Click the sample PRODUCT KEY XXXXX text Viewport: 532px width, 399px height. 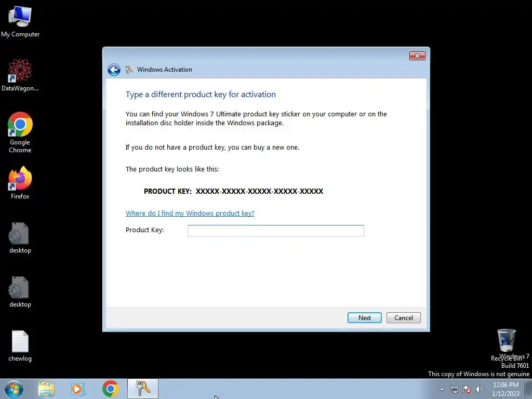(x=233, y=191)
